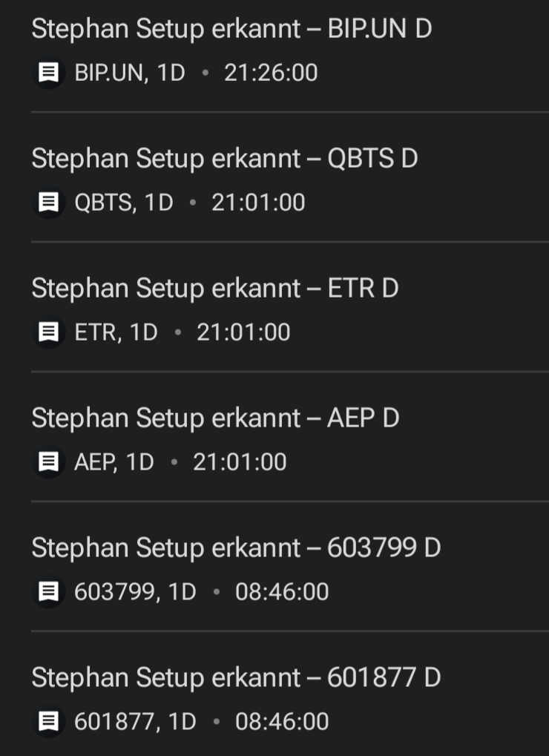Open the 'Stephan Setup erkannt – AEP D' alert
Viewport: 549px width, 756px height.
point(215,418)
